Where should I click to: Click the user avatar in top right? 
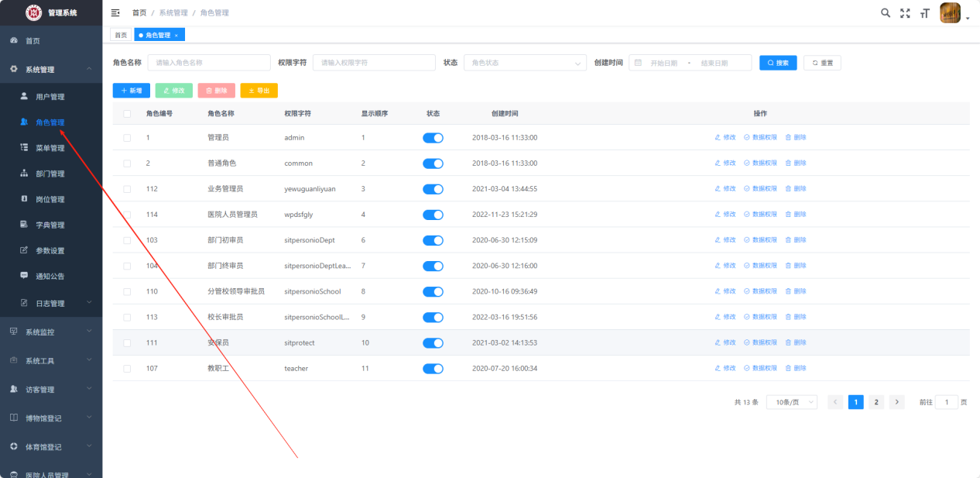coord(950,13)
